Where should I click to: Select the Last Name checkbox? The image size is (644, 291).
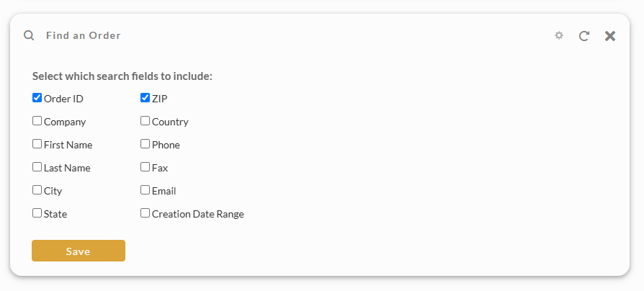(37, 166)
